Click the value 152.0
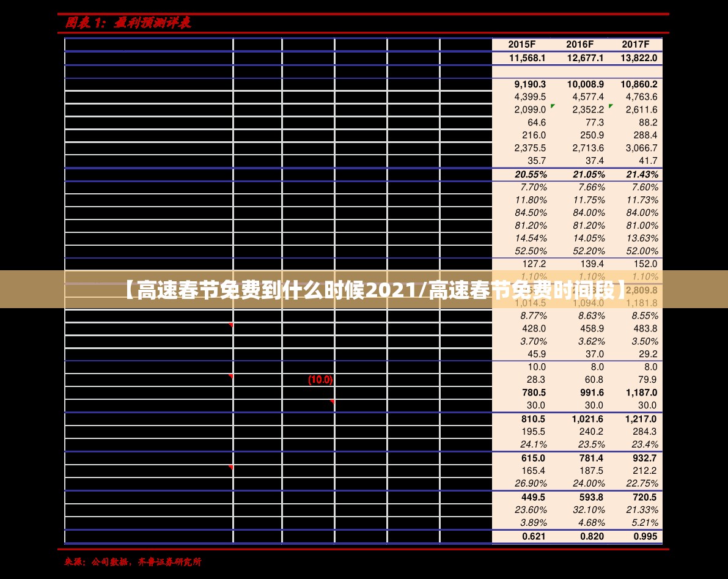Image resolution: width=728 pixels, height=579 pixels. (645, 264)
